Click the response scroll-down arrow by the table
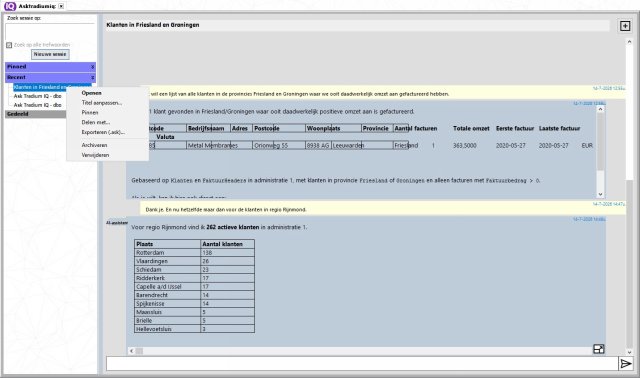Viewport: 640px width, 378px height. (x=600, y=194)
